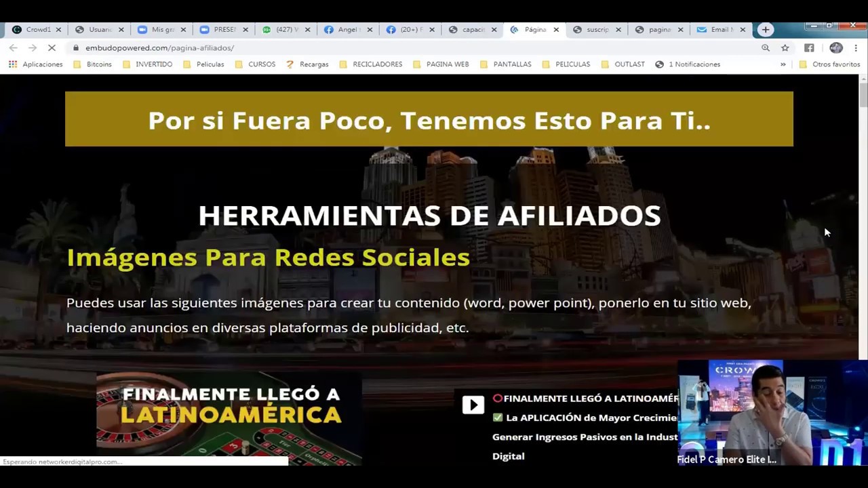Viewport: 868px width, 488px height.
Task: Open the PAGINA WEB bookmark folder
Action: [441, 64]
